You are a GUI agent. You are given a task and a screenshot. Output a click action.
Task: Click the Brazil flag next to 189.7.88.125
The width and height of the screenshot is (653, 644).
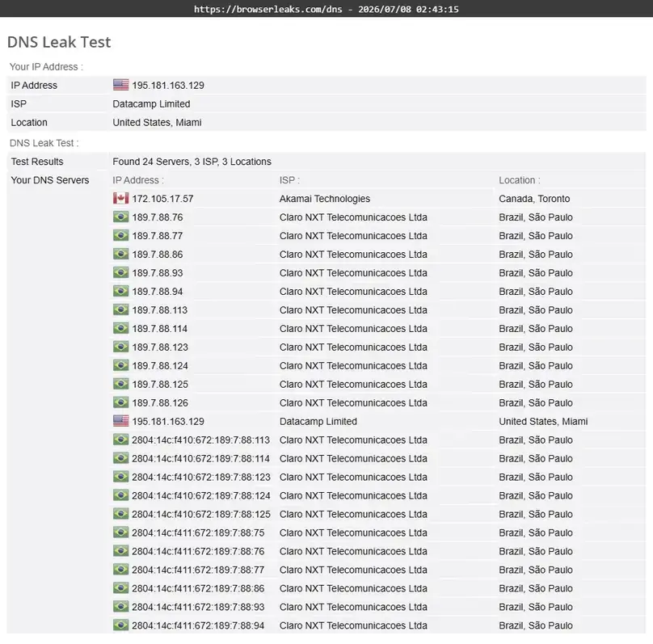coord(120,384)
